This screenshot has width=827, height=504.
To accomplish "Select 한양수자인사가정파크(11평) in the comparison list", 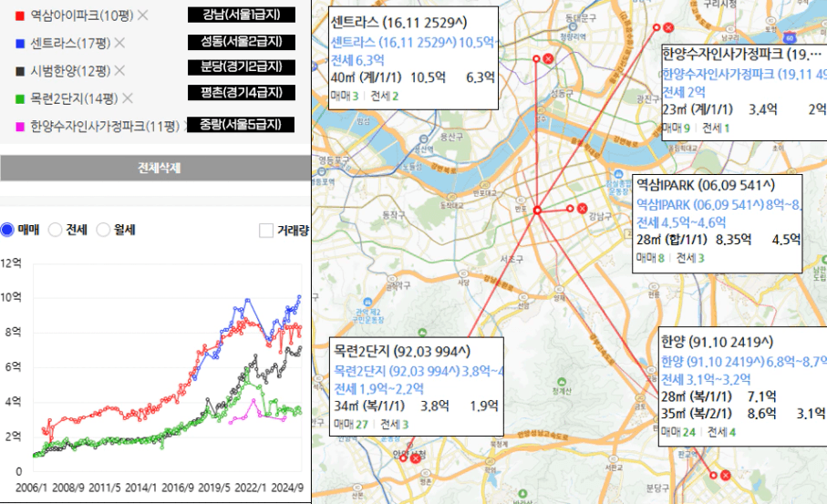I will (105, 126).
